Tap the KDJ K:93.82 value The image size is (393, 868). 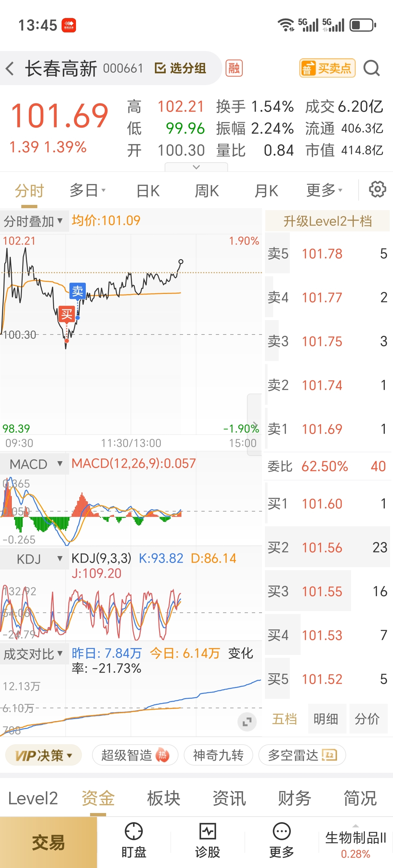[x=161, y=558]
